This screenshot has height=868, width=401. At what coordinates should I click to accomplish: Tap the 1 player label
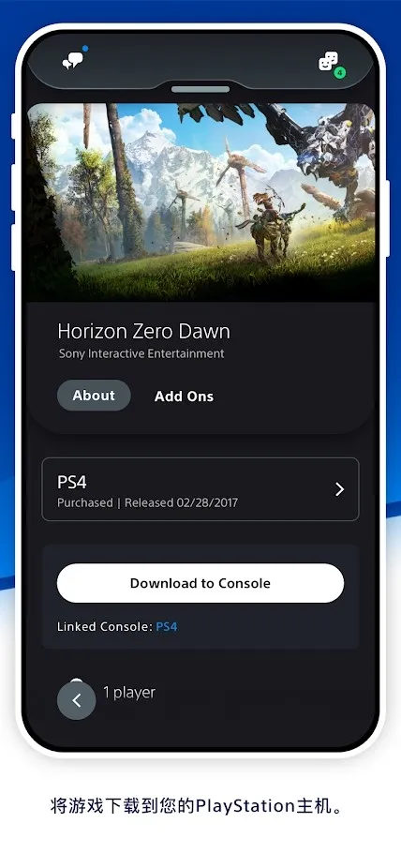pyautogui.click(x=129, y=693)
